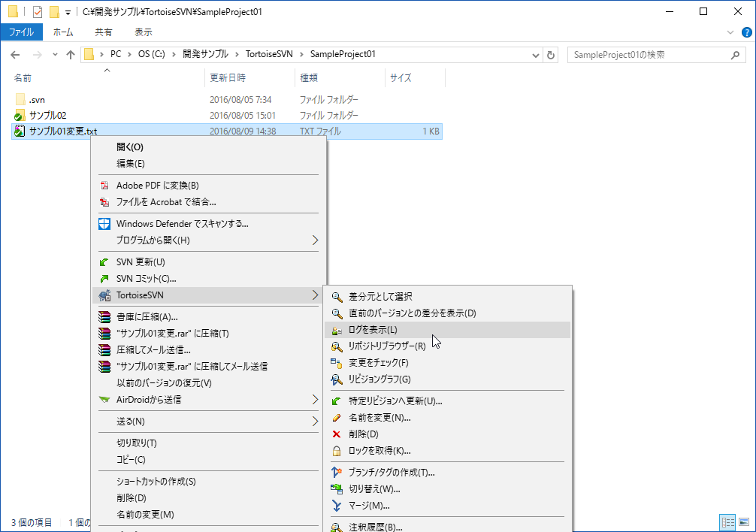Open the ホーム ribbon tab
Screen dimensions: 756x532
click(x=63, y=32)
